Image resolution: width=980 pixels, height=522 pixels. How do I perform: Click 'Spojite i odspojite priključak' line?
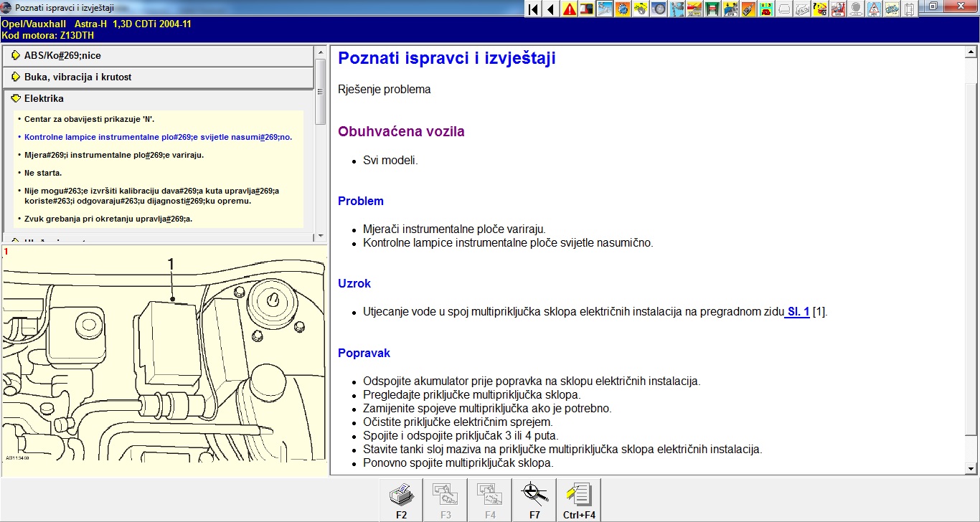click(x=461, y=436)
